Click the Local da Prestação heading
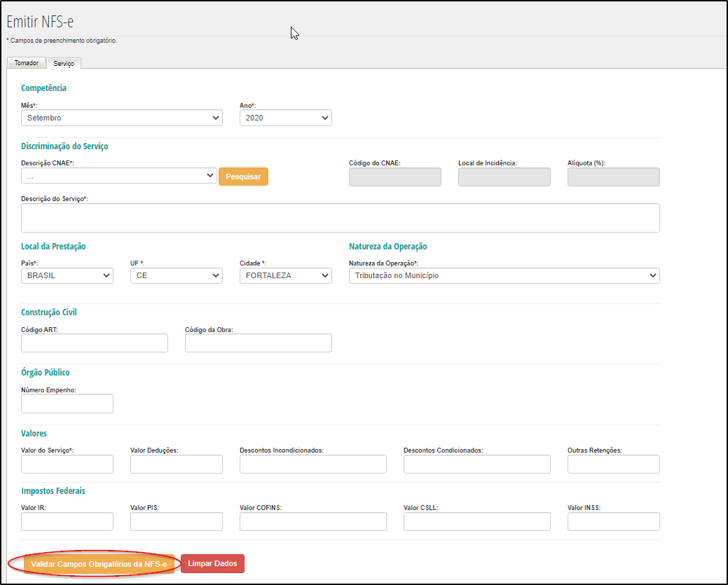Viewport: 728px width, 585px height. (x=53, y=247)
